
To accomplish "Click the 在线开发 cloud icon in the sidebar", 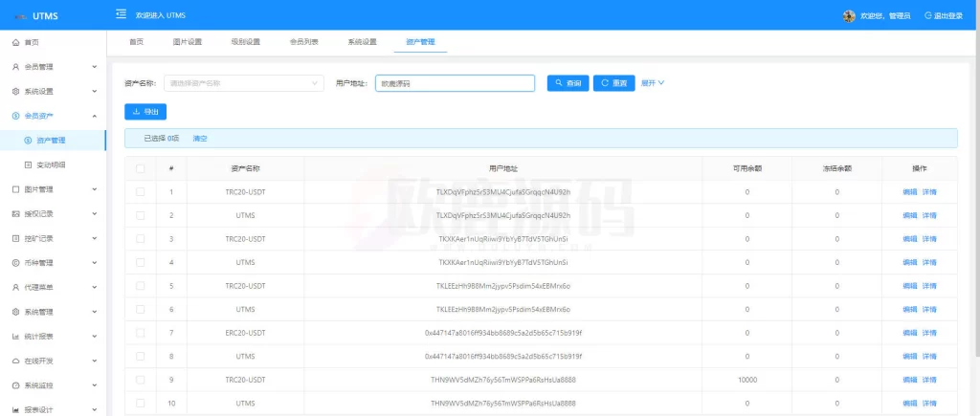I will [16, 361].
